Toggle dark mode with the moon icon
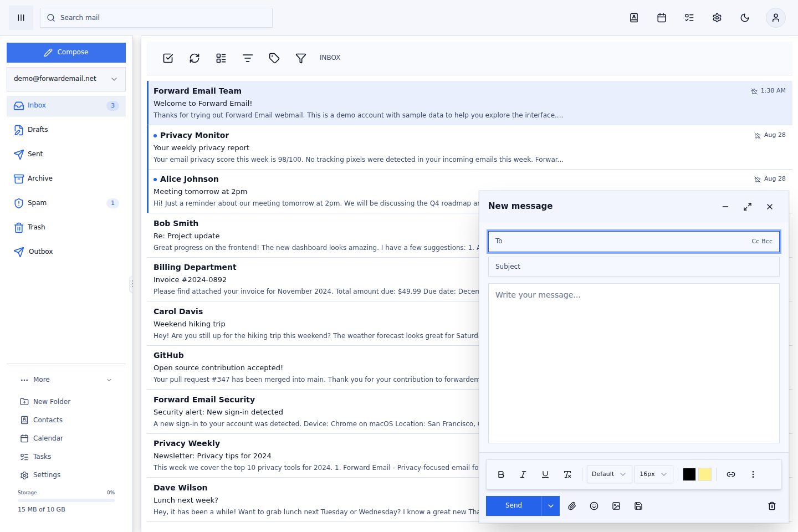The height and width of the screenshot is (532, 798). click(x=745, y=18)
